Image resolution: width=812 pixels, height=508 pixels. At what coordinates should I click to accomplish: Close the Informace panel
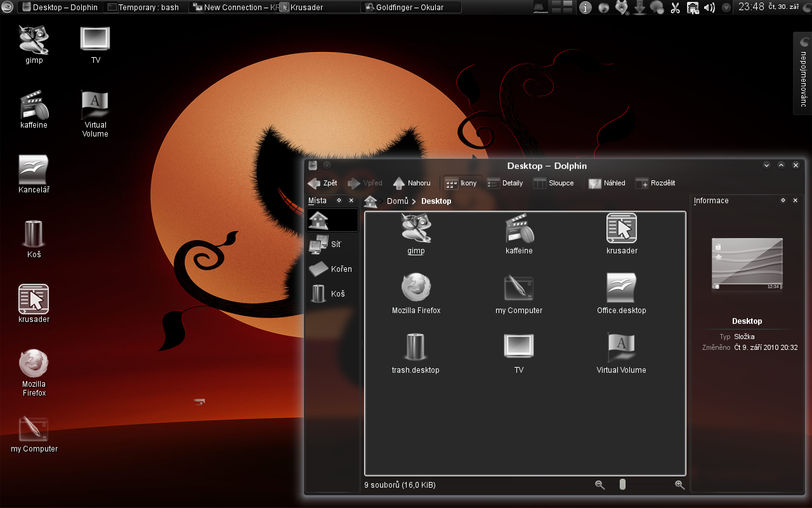coord(796,201)
